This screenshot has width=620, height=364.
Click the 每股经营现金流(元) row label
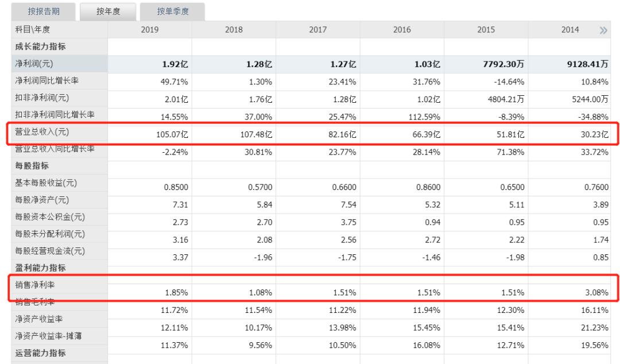[50, 251]
